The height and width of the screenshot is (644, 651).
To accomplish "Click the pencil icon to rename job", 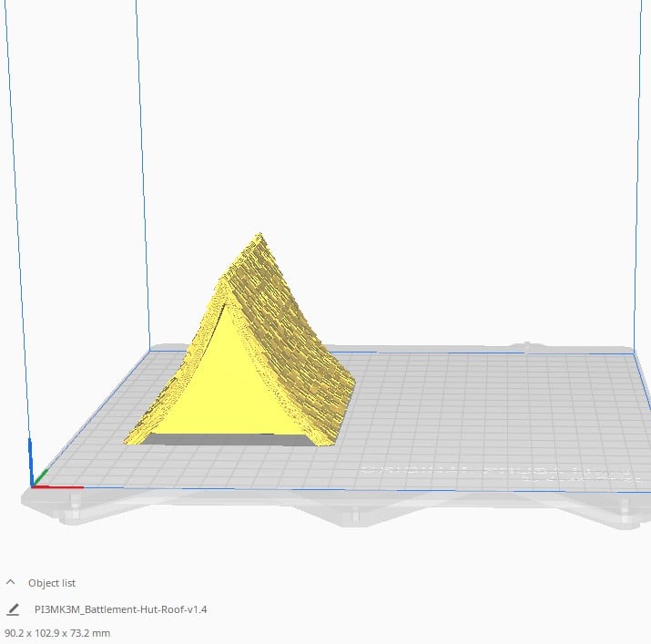I will point(13,609).
